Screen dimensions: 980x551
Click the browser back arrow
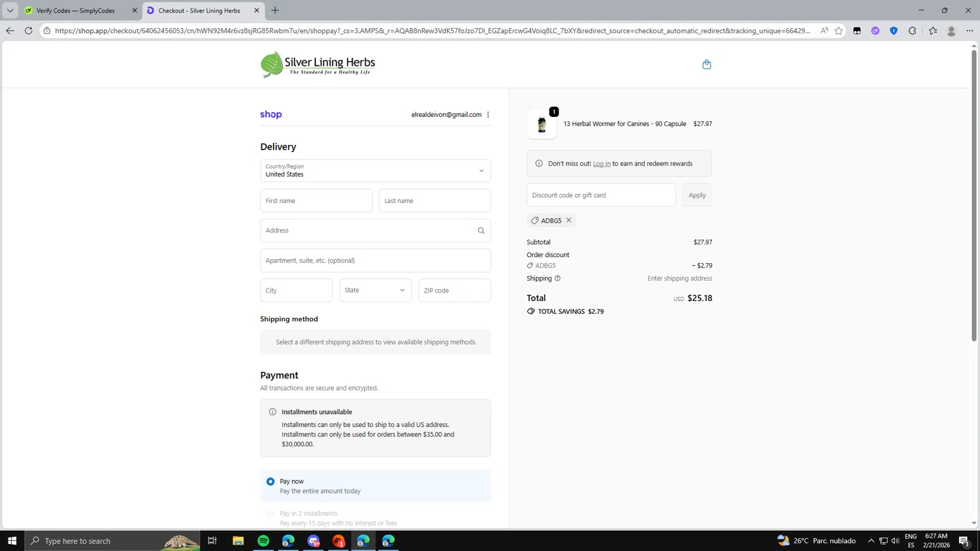pyautogui.click(x=10, y=31)
